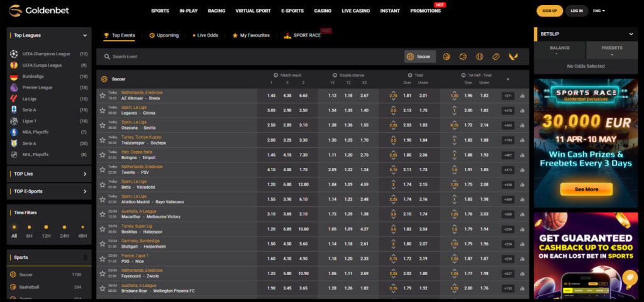Screen dimensions: 644x302
Task: Select the 48H time filter
Action: pyautogui.click(x=82, y=231)
